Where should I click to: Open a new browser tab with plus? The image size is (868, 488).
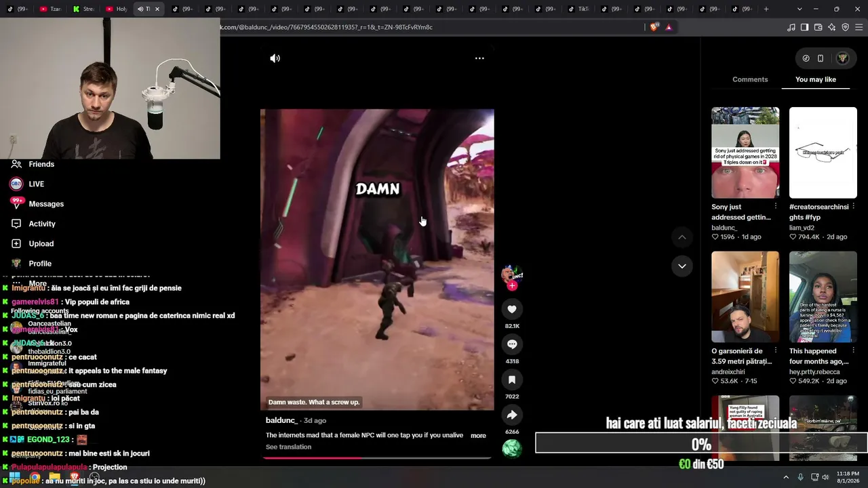(x=766, y=9)
